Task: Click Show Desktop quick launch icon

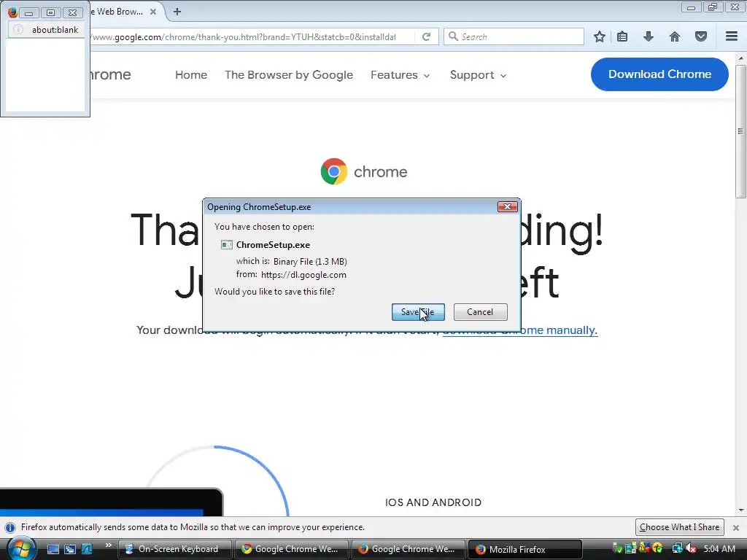Action: pyautogui.click(x=53, y=549)
